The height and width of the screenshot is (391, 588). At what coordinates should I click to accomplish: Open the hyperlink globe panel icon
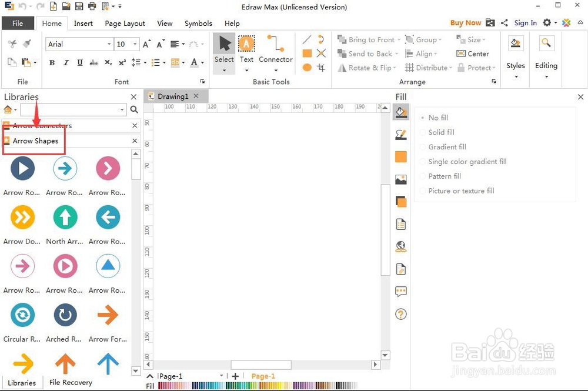401,247
